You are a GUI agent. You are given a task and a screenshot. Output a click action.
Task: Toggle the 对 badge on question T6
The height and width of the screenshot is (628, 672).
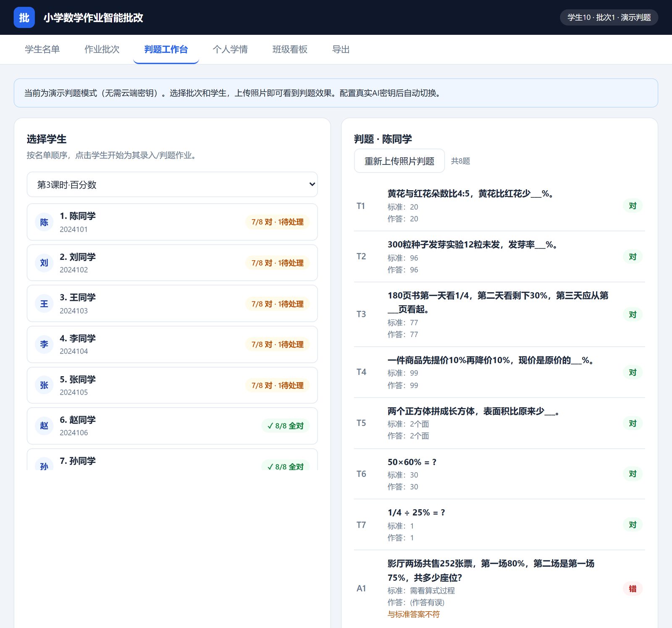[x=633, y=474]
